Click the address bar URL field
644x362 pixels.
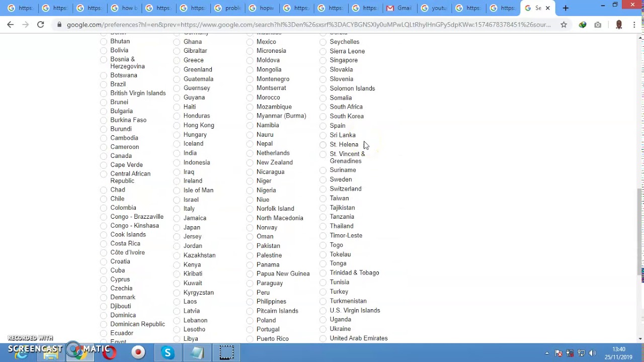point(308,24)
